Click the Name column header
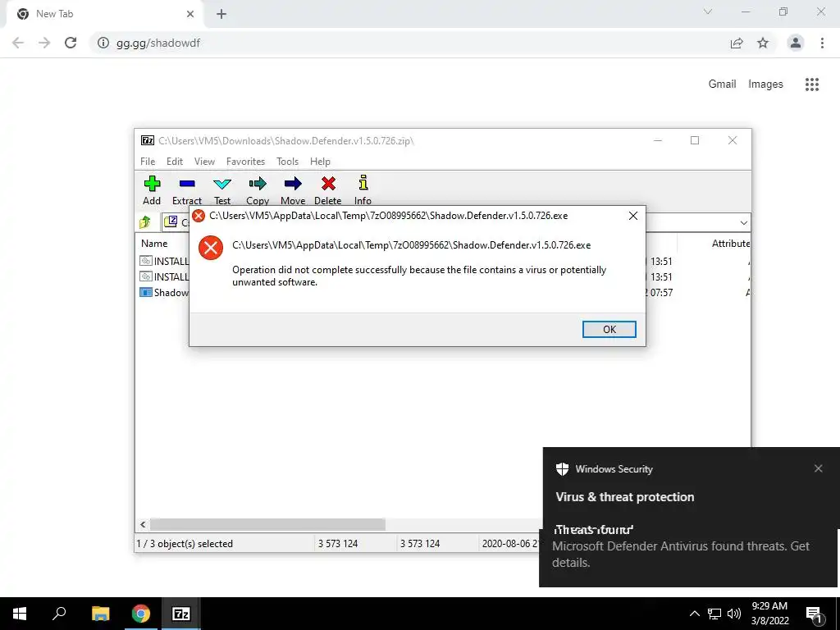This screenshot has height=630, width=840. [154, 244]
